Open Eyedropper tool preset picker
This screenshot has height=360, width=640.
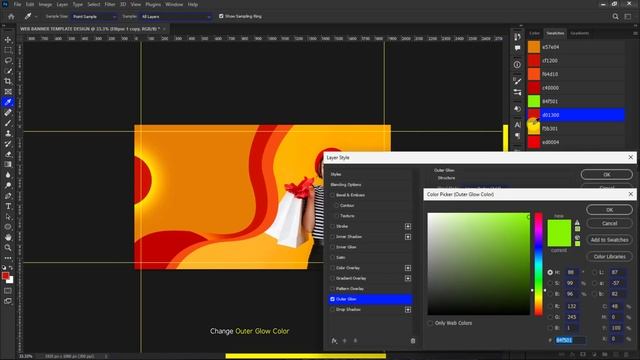31,16
